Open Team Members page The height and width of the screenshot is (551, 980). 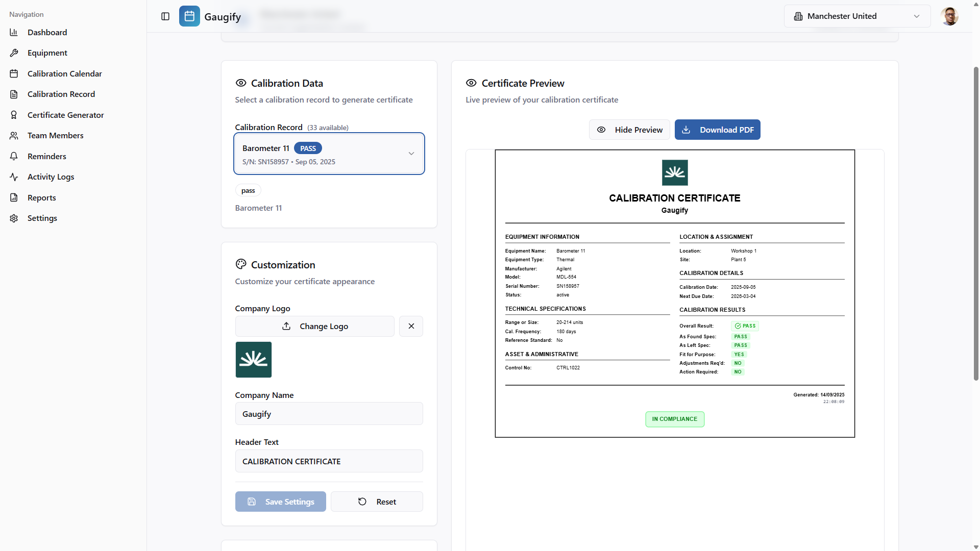pos(55,136)
